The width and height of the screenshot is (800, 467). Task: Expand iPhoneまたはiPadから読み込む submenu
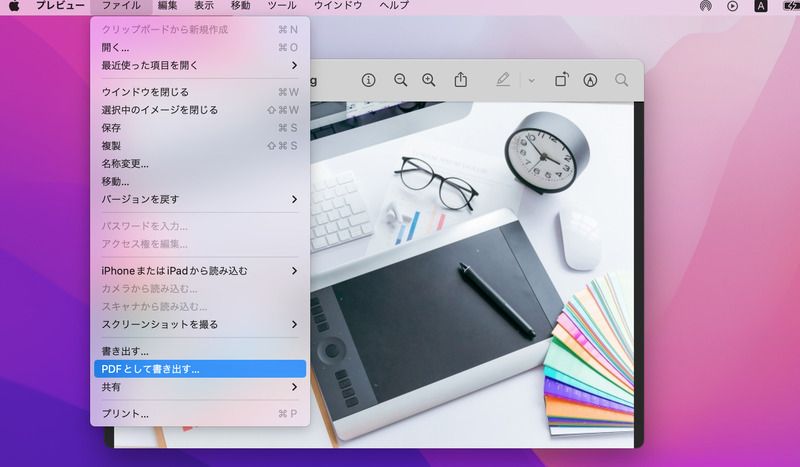[x=200, y=271]
